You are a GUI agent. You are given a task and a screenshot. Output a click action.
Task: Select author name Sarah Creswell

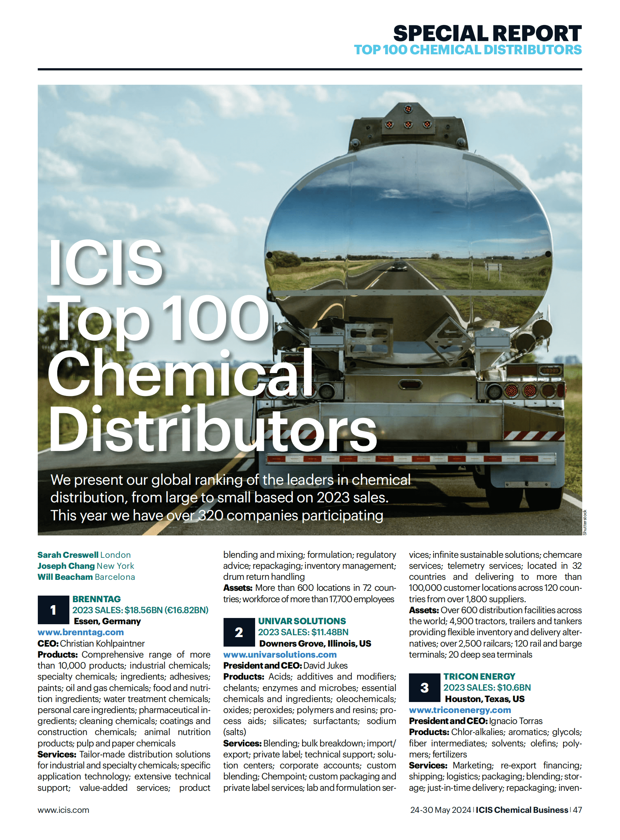pyautogui.click(x=68, y=555)
